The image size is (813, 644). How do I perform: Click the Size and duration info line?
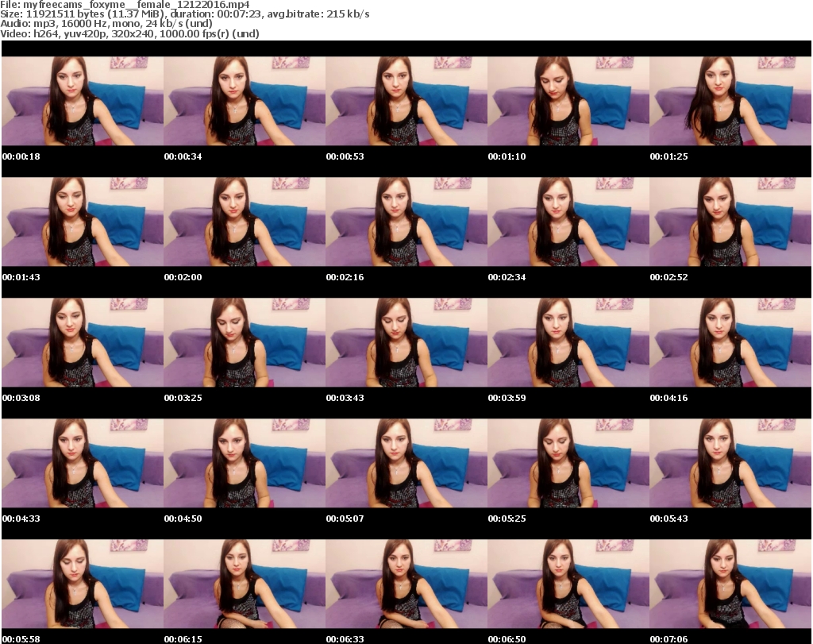coord(184,14)
